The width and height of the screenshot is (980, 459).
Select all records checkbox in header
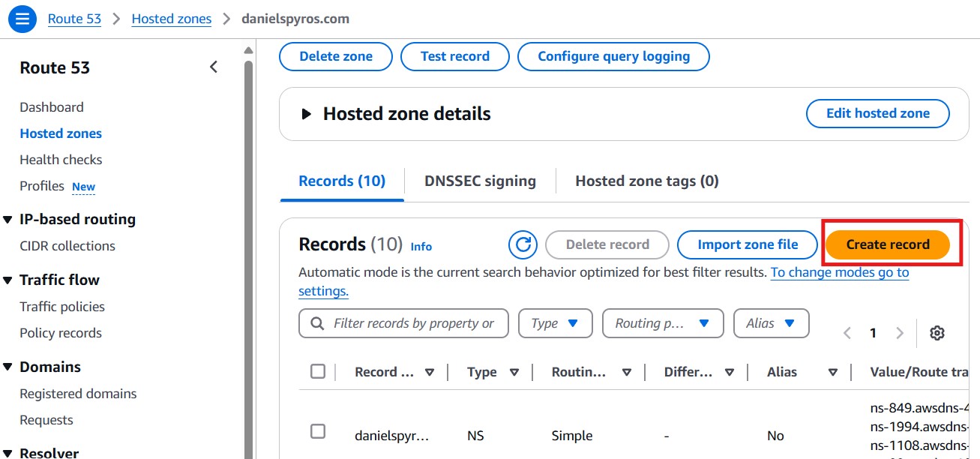[318, 371]
